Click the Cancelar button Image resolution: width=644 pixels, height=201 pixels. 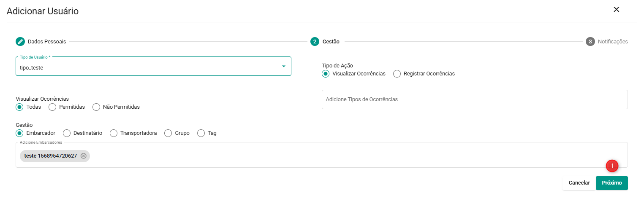pyautogui.click(x=579, y=183)
